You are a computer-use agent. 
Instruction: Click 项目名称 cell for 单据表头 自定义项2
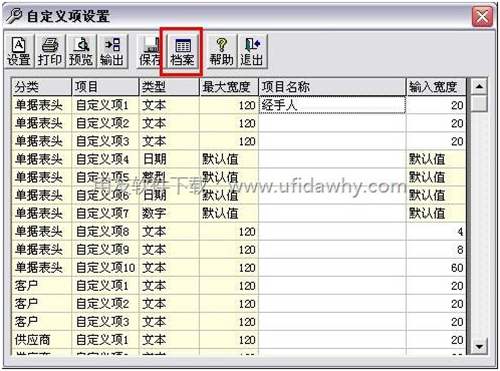(x=332, y=123)
